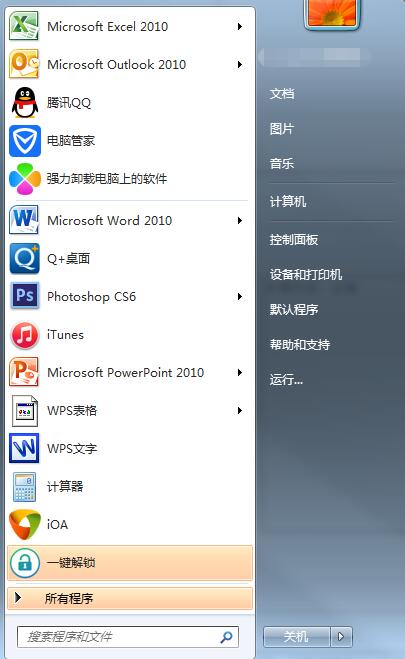The height and width of the screenshot is (659, 405).
Task: Click the green padlock 一键解锁 icon
Action: 25,563
